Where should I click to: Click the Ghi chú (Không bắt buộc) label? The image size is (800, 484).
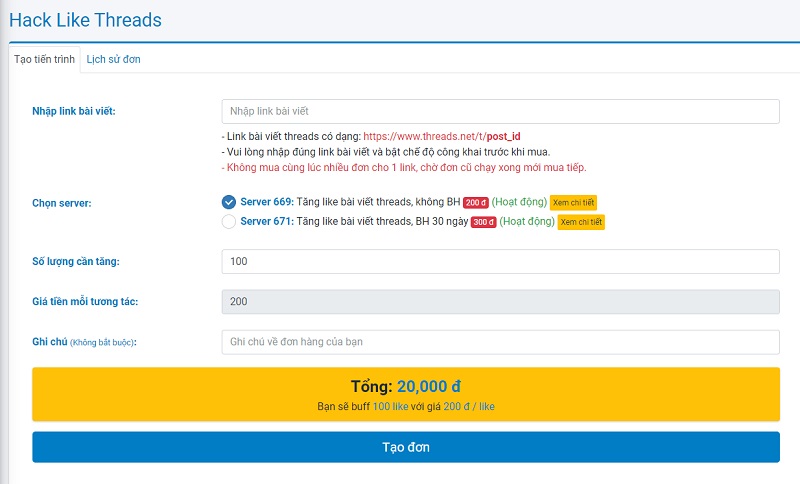tap(84, 342)
